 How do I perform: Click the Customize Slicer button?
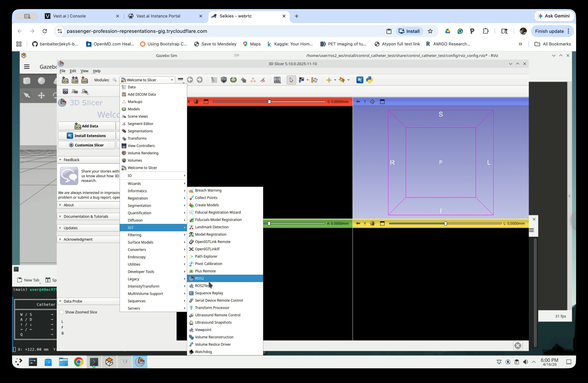point(86,145)
